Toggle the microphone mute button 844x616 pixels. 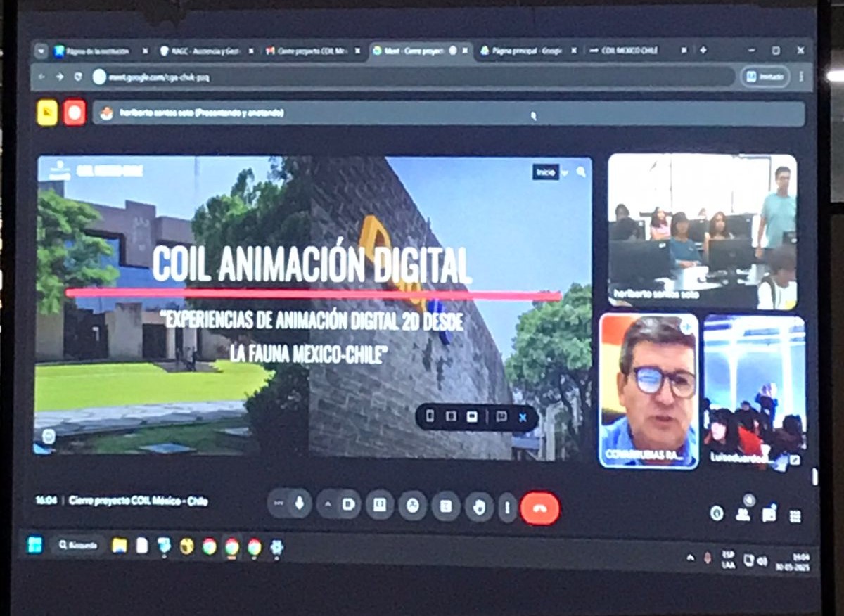coord(299,503)
